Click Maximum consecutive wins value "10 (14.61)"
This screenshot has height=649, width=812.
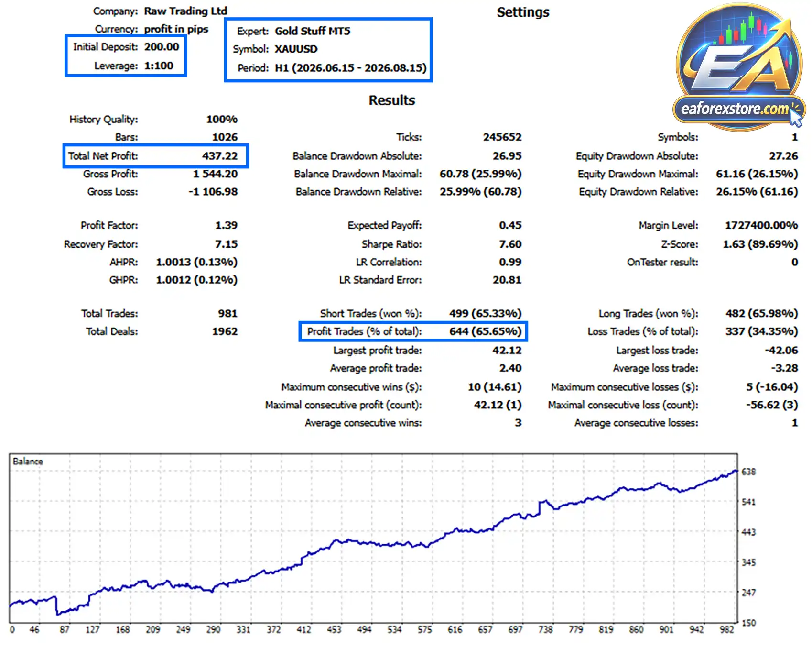494,387
